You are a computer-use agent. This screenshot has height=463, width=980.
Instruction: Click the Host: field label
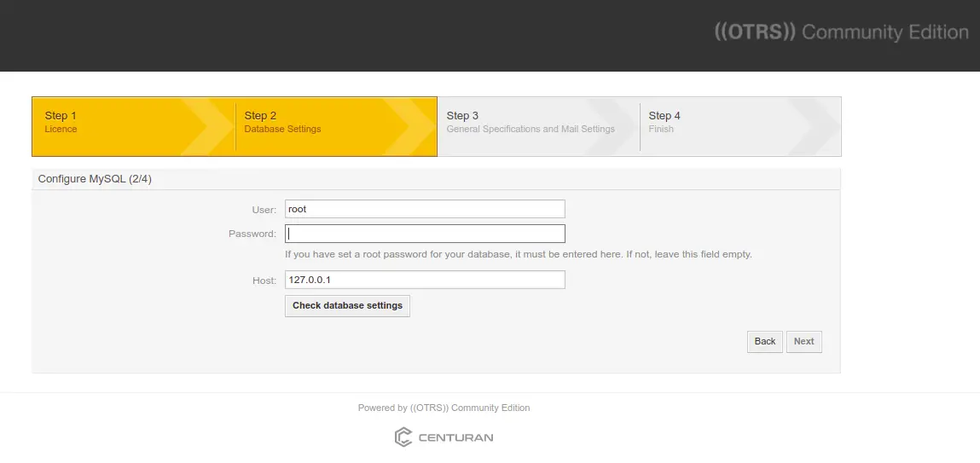(x=264, y=281)
